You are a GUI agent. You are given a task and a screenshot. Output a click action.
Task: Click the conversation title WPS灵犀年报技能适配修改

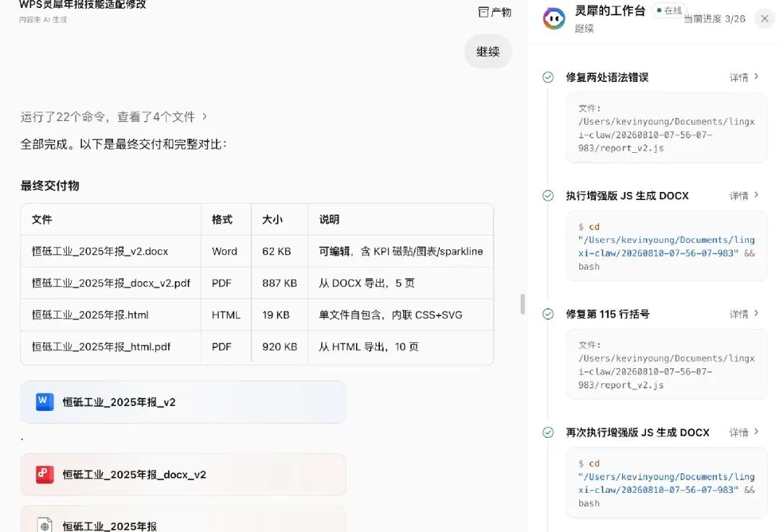(83, 4)
